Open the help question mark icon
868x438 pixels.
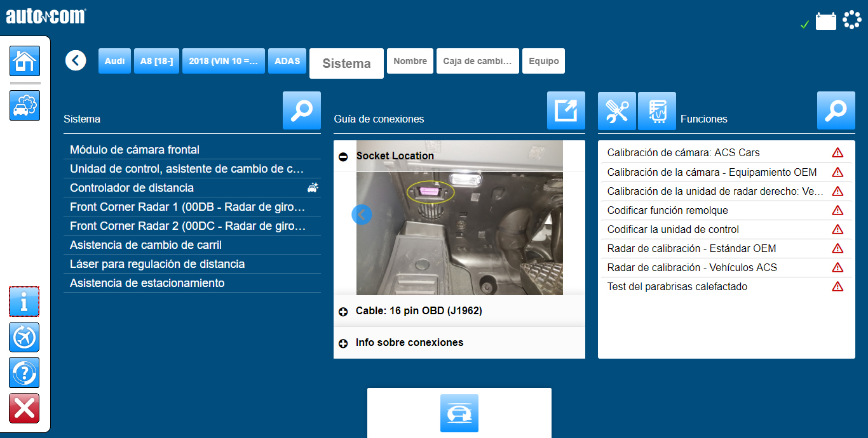coord(24,373)
